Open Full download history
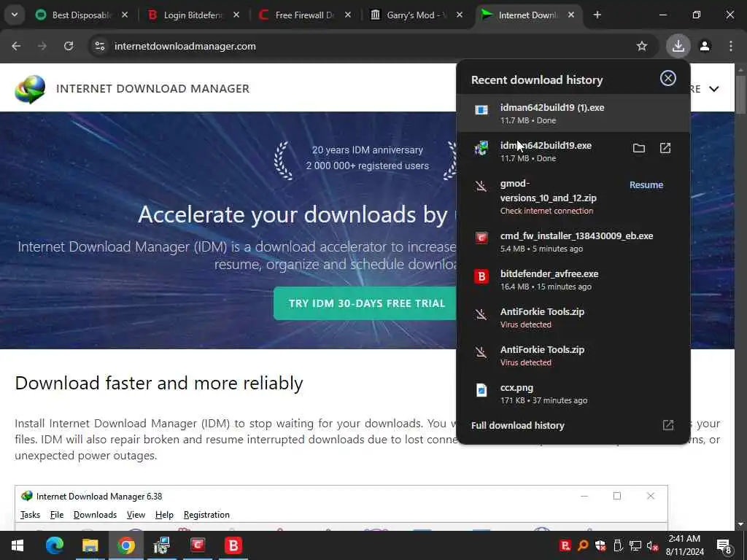747x560 pixels. click(x=518, y=425)
